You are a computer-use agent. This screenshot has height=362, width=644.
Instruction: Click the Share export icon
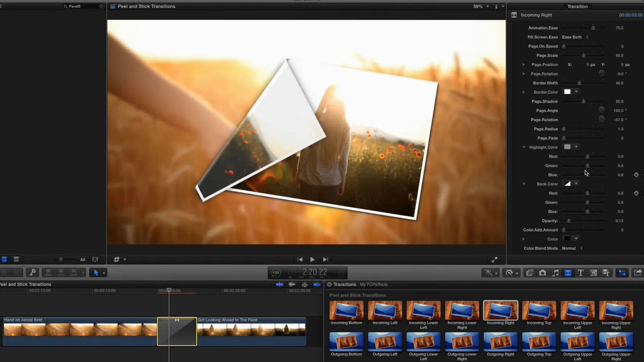pyautogui.click(x=638, y=272)
